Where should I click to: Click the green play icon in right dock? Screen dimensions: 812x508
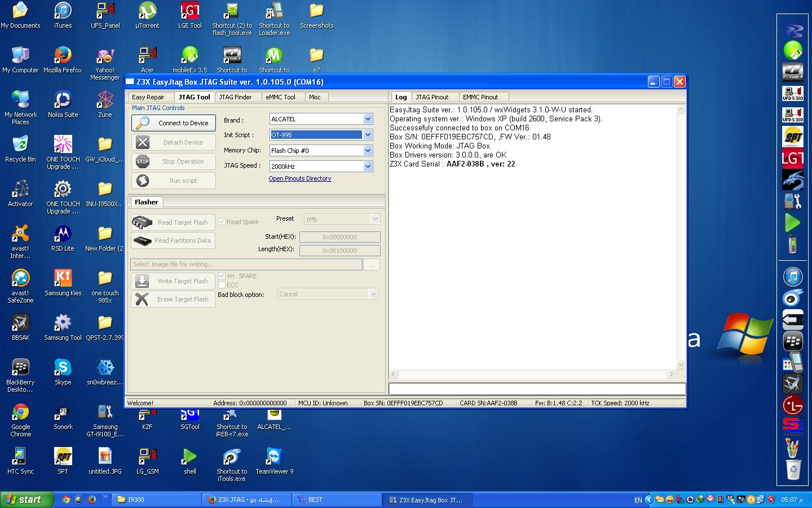tap(793, 223)
